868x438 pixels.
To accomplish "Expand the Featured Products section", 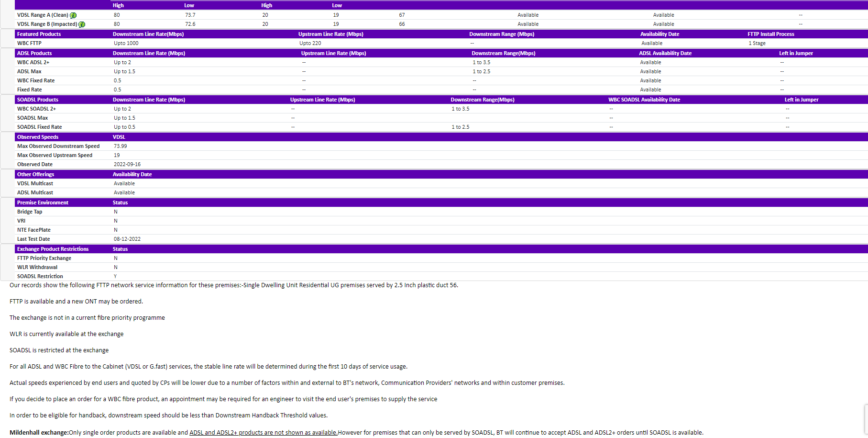I will point(39,34).
